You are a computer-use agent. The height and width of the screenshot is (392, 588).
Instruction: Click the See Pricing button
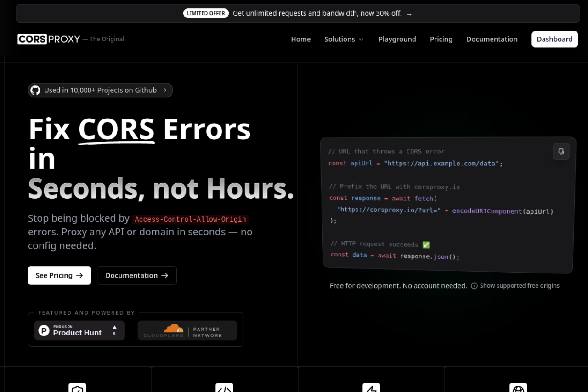[x=59, y=275]
